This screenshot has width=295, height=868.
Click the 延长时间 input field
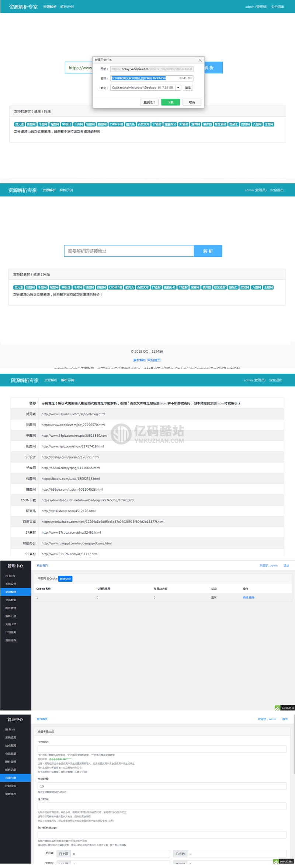(162, 806)
